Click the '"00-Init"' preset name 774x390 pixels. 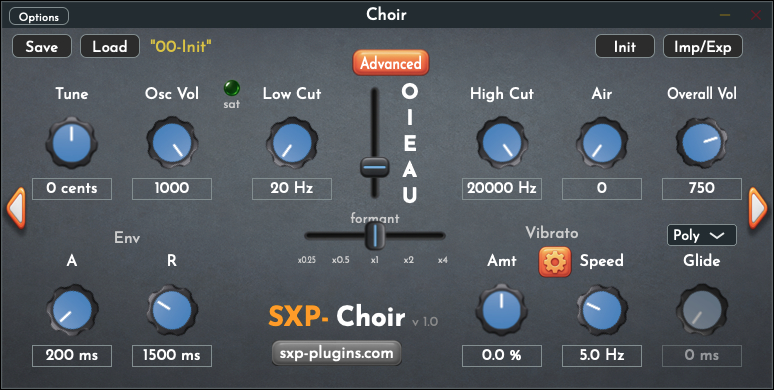181,46
